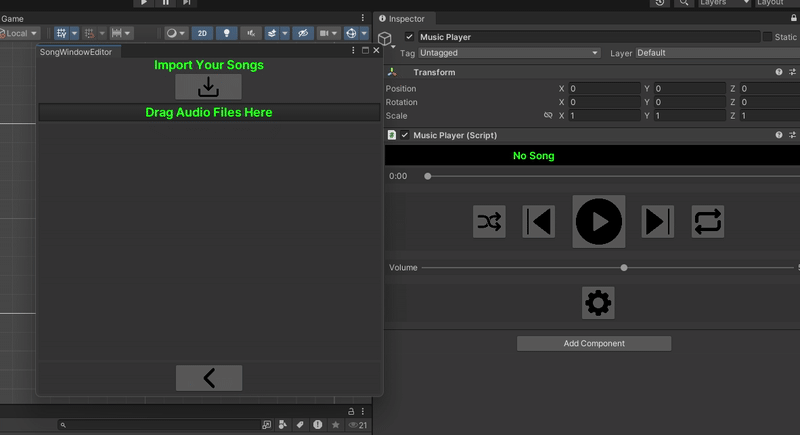
Task: Click the Add Component button
Action: click(x=593, y=343)
